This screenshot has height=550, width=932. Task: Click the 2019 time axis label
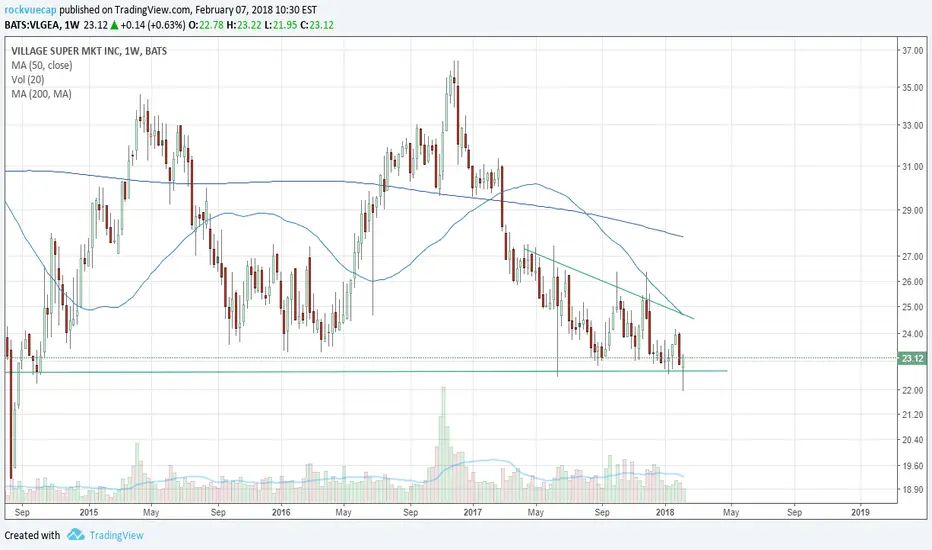pos(860,512)
